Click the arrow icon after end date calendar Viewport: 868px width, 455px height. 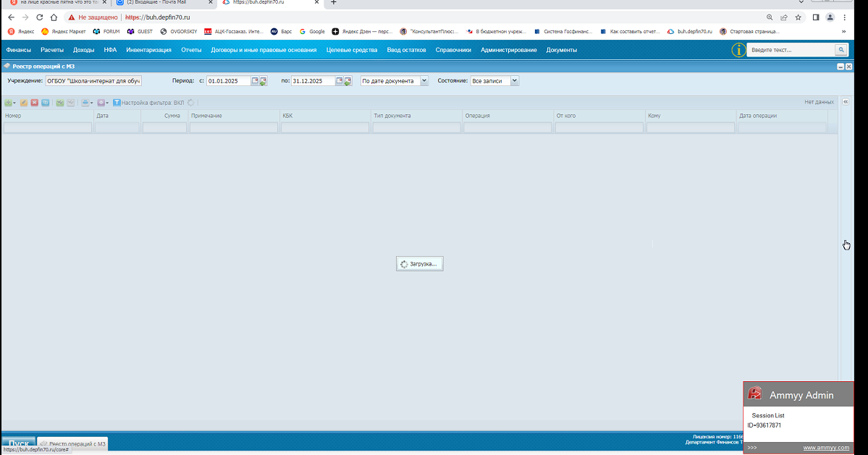point(347,81)
